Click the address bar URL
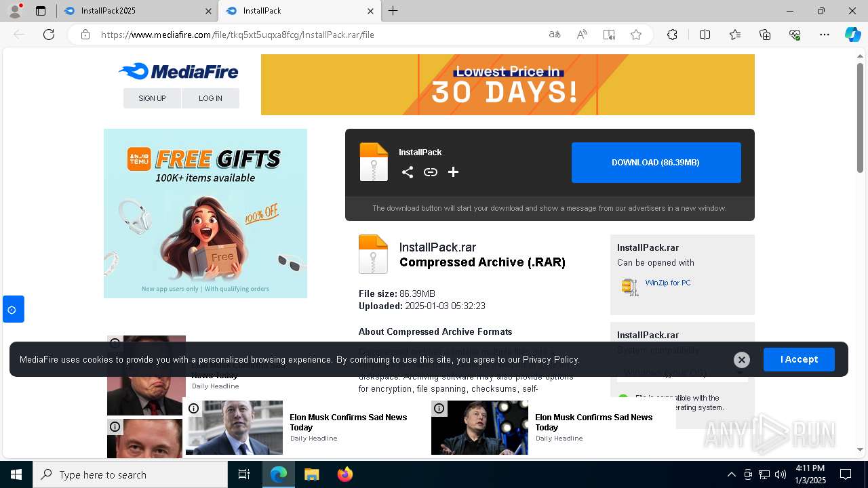868x488 pixels. tap(237, 35)
